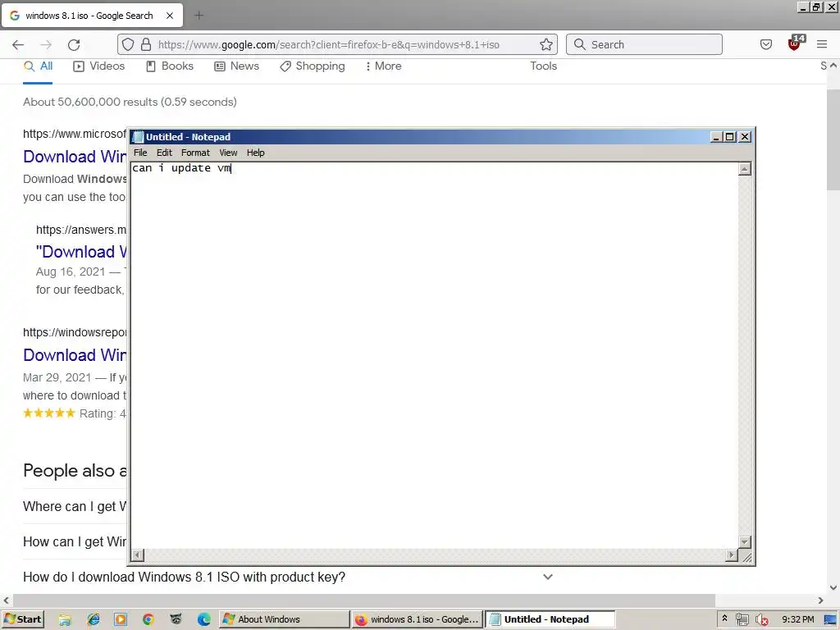Click the URL address bar
This screenshot has height=630, width=840.
(337, 44)
